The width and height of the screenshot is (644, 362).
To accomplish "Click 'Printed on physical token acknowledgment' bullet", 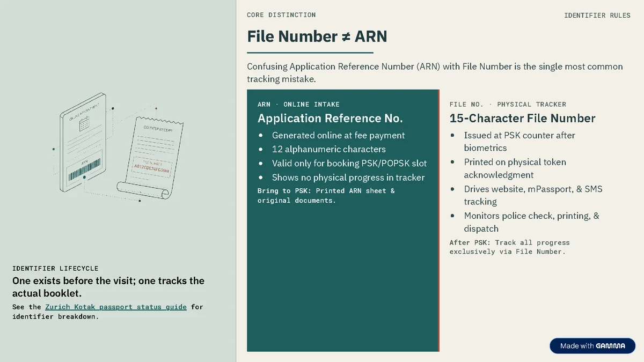I will (515, 168).
